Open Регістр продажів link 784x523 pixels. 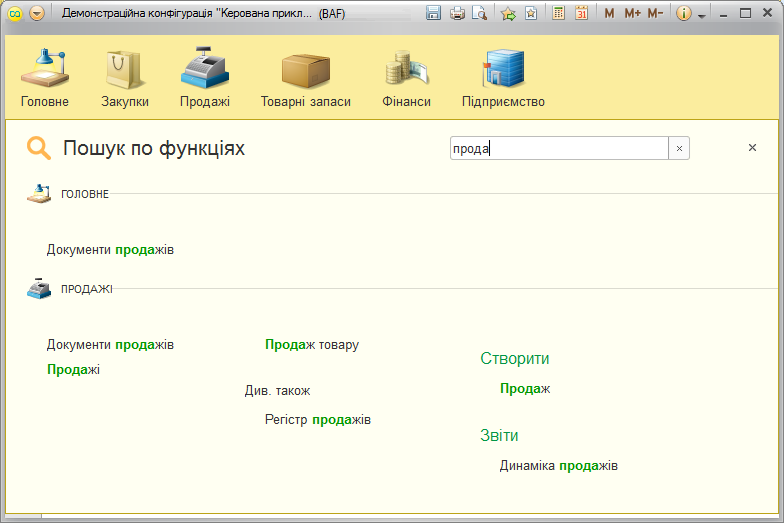318,420
